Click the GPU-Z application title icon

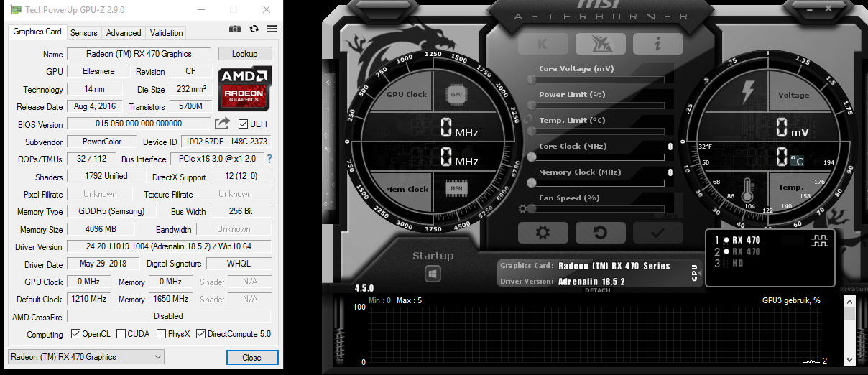[x=15, y=9]
